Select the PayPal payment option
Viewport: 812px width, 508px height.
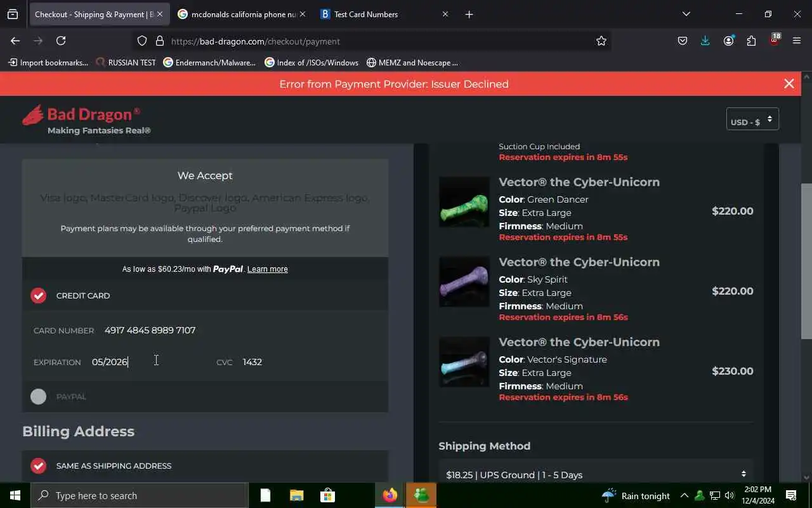click(x=39, y=396)
